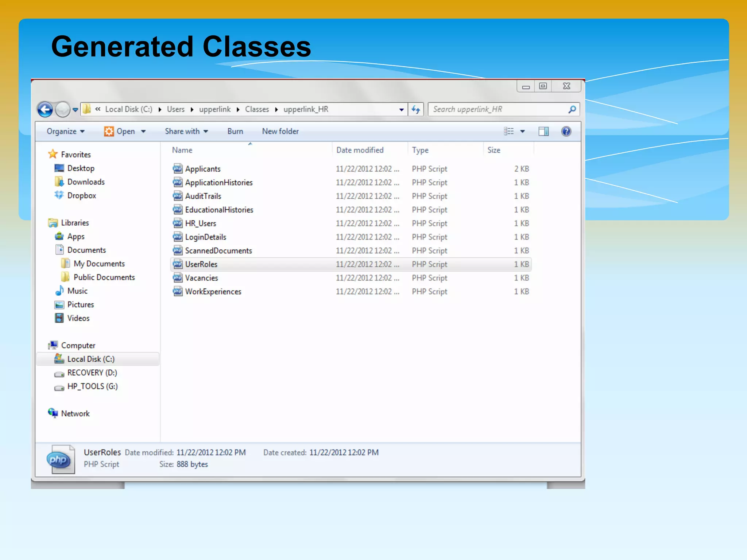Open the Organize menu
This screenshot has height=560, width=747.
click(x=66, y=131)
